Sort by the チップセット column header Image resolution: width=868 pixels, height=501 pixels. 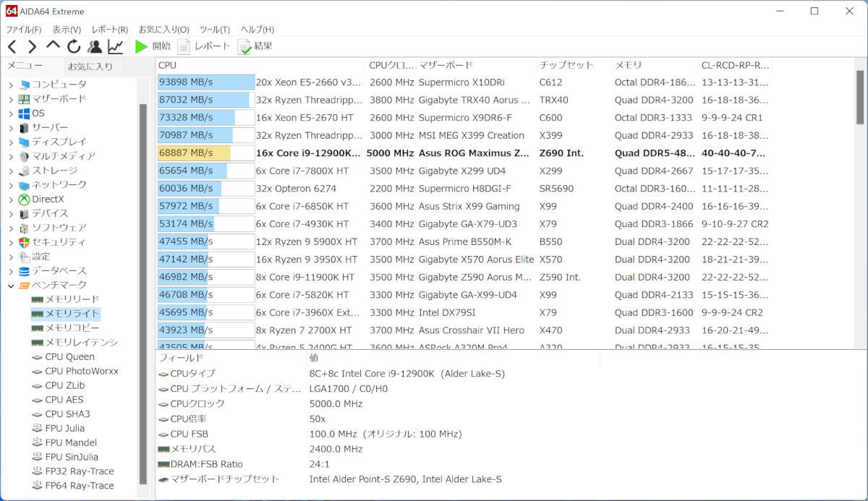coord(574,65)
